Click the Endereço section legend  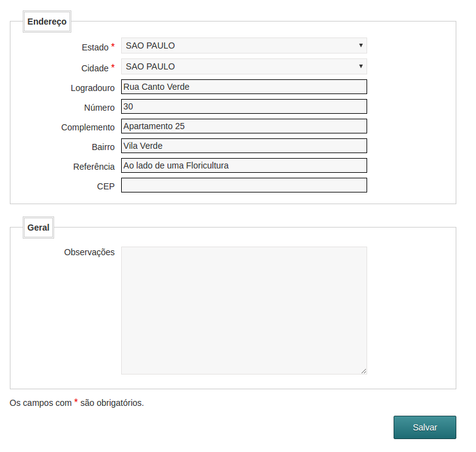pyautogui.click(x=47, y=22)
